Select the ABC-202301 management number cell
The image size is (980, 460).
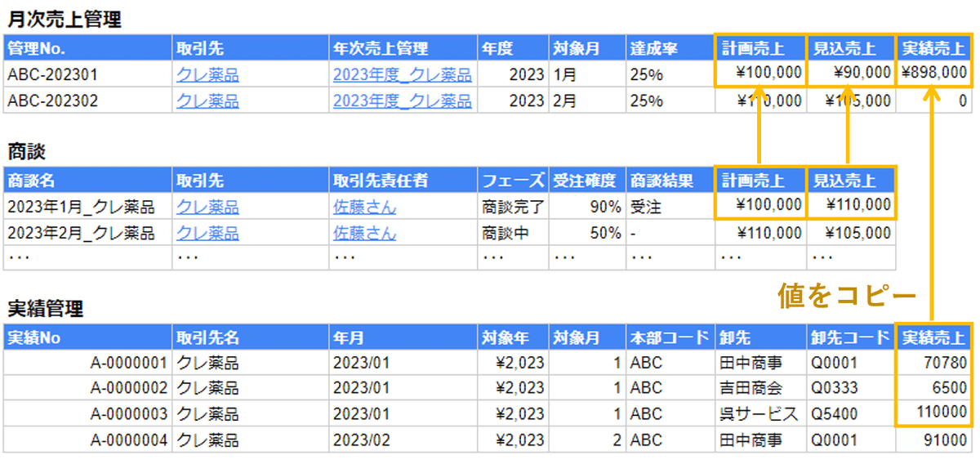[x=88, y=75]
